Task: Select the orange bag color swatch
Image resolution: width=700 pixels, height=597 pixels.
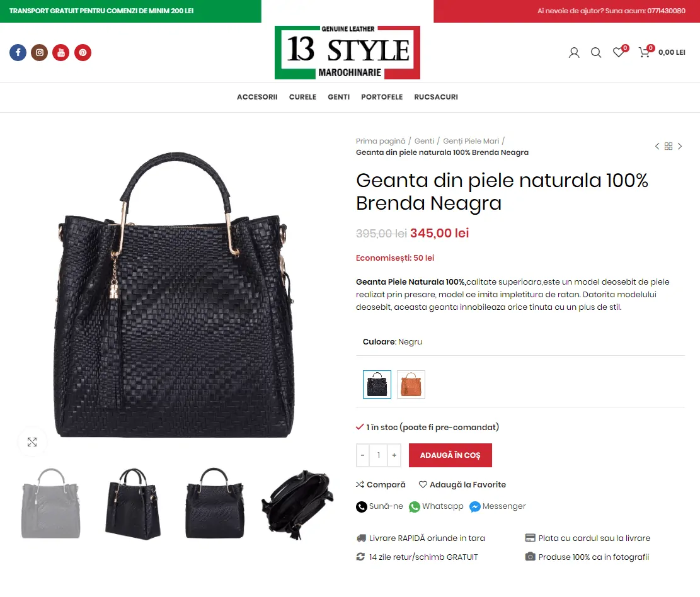Action: 411,384
